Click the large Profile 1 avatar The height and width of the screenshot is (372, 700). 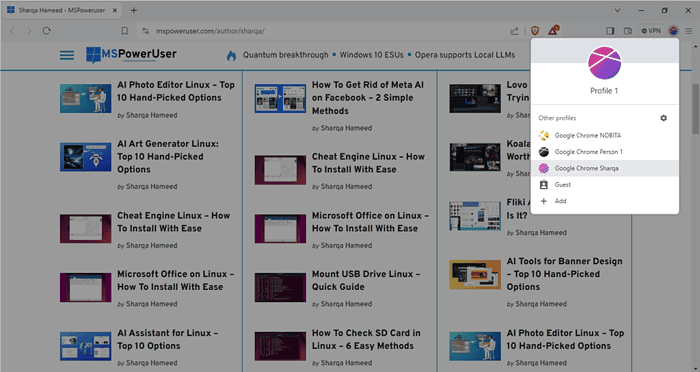604,63
